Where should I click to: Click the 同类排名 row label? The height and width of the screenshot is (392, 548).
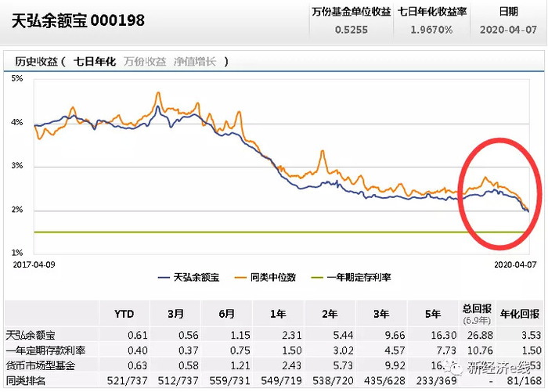[26, 380]
